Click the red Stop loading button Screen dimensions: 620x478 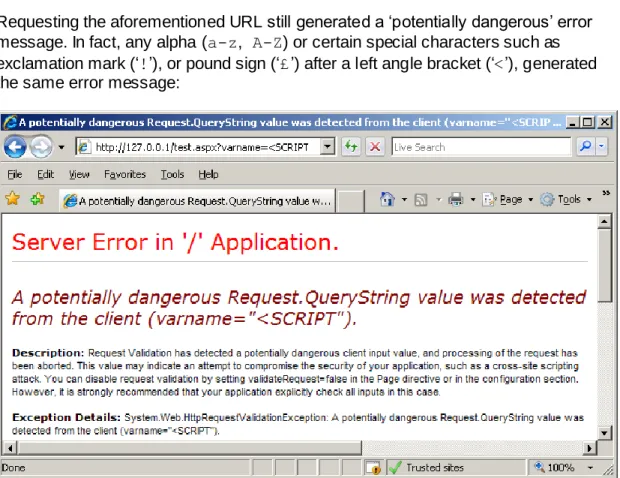pos(375,147)
